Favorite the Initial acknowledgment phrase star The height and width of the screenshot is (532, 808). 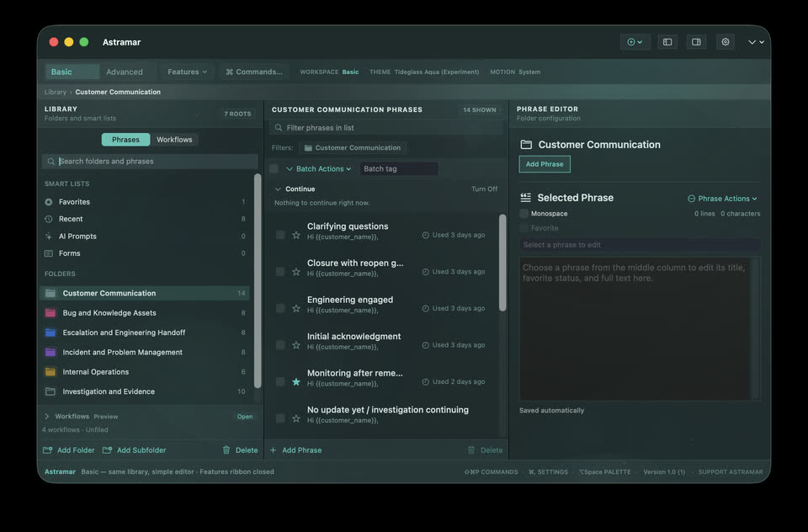click(x=296, y=345)
